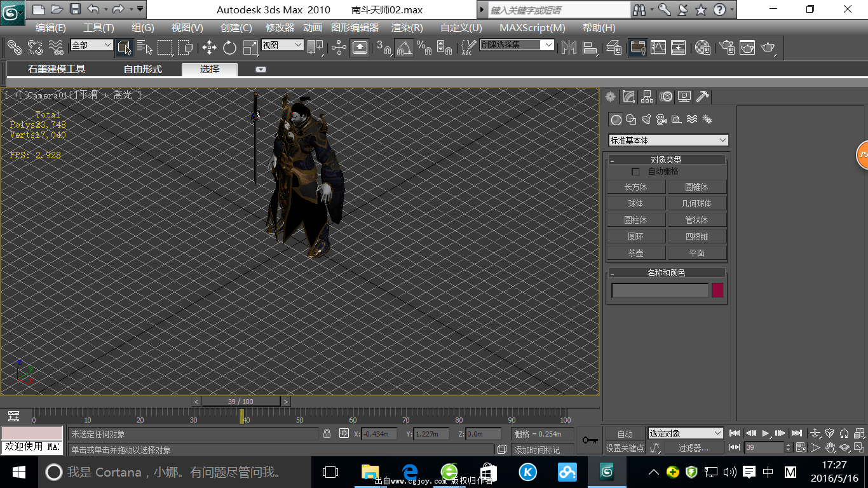Click the Shapes category icon
The width and height of the screenshot is (868, 488).
click(x=631, y=119)
